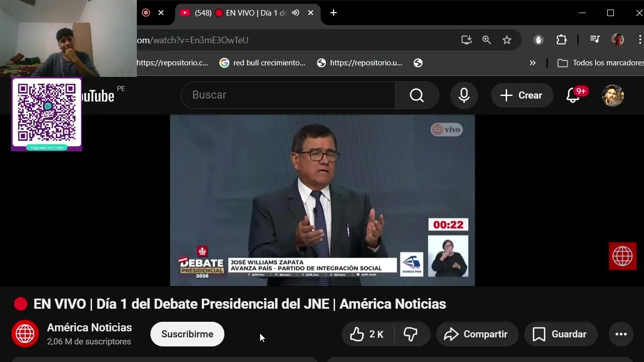Open the extensions puzzle icon
The height and width of the screenshot is (362, 644).
pos(561,40)
